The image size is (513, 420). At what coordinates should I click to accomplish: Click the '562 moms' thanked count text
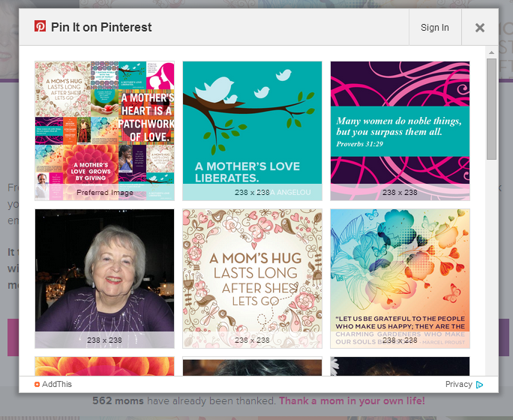coord(118,400)
